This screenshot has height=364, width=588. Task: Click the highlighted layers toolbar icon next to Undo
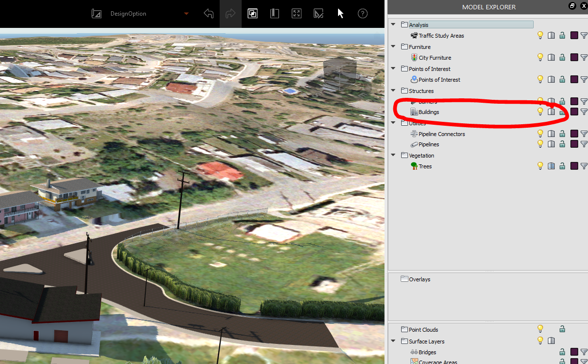[x=252, y=14]
